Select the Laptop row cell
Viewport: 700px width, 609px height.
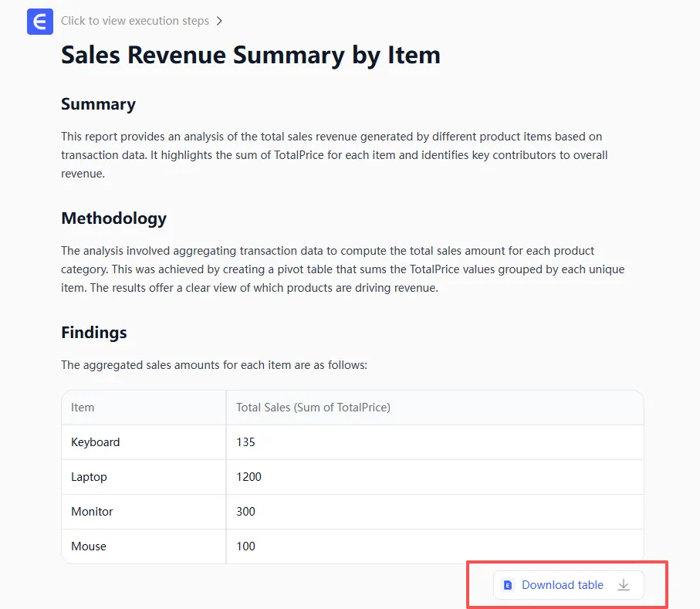(x=89, y=477)
